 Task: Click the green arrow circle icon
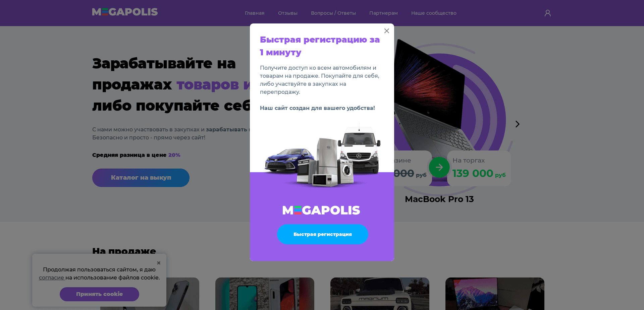pyautogui.click(x=439, y=167)
